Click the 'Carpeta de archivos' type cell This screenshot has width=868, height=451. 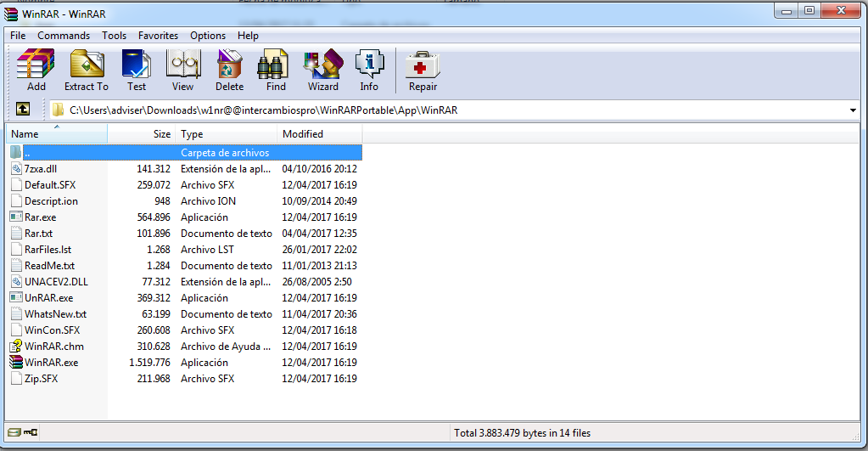pyautogui.click(x=225, y=152)
